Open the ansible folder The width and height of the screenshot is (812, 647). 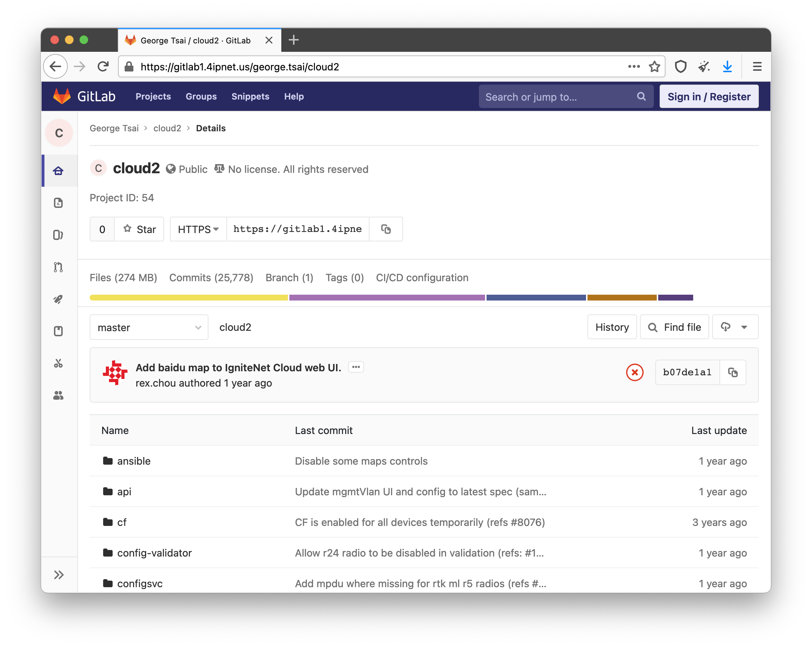click(x=134, y=461)
